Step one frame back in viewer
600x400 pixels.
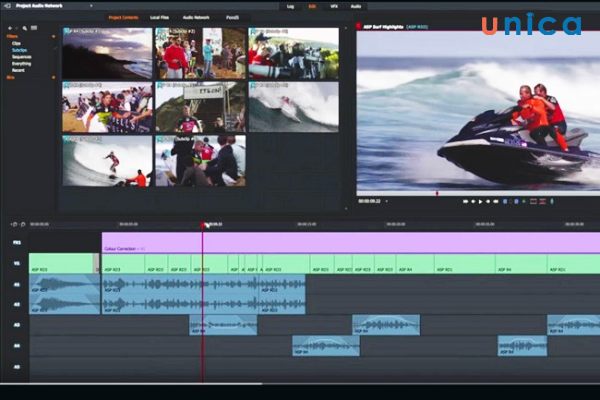click(473, 201)
